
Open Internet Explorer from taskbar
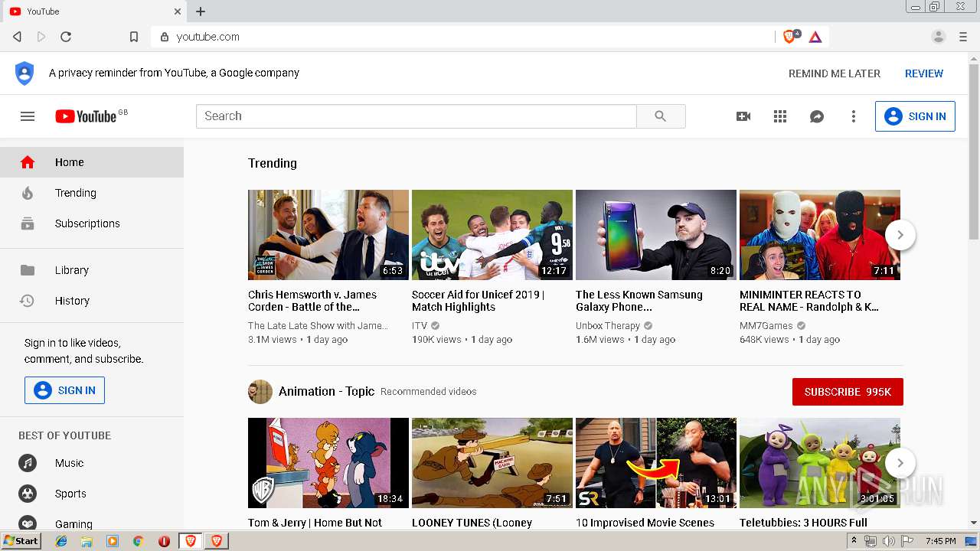[x=61, y=541]
